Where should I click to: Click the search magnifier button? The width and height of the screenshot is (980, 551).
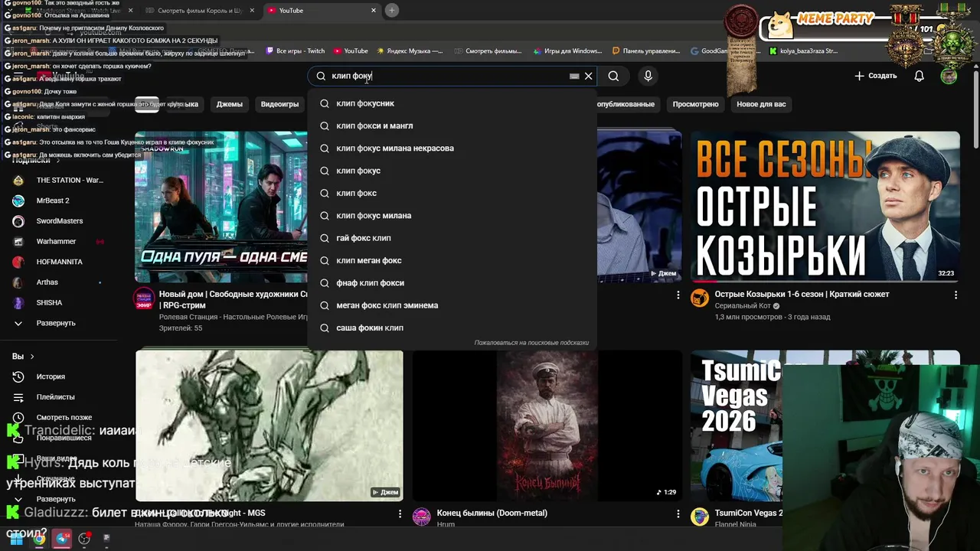click(x=613, y=76)
